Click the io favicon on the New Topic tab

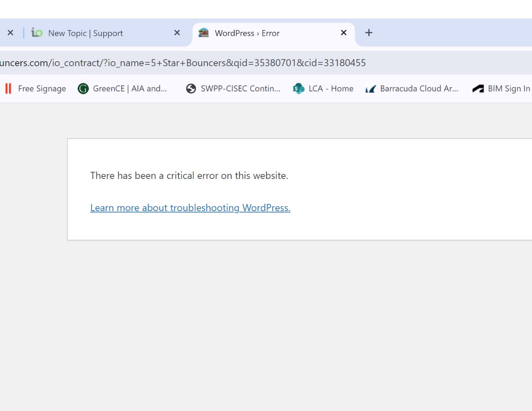point(37,33)
